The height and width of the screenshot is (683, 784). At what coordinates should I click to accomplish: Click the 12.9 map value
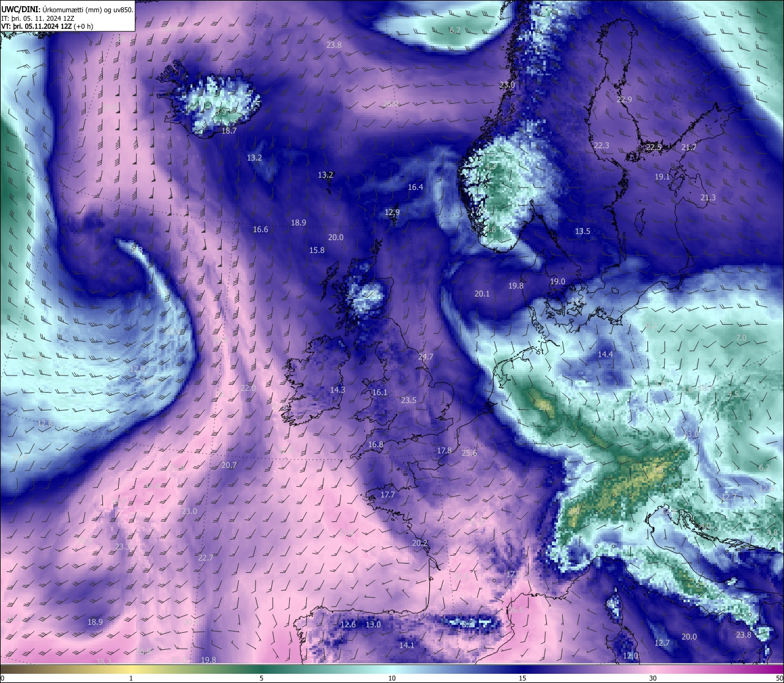392,212
